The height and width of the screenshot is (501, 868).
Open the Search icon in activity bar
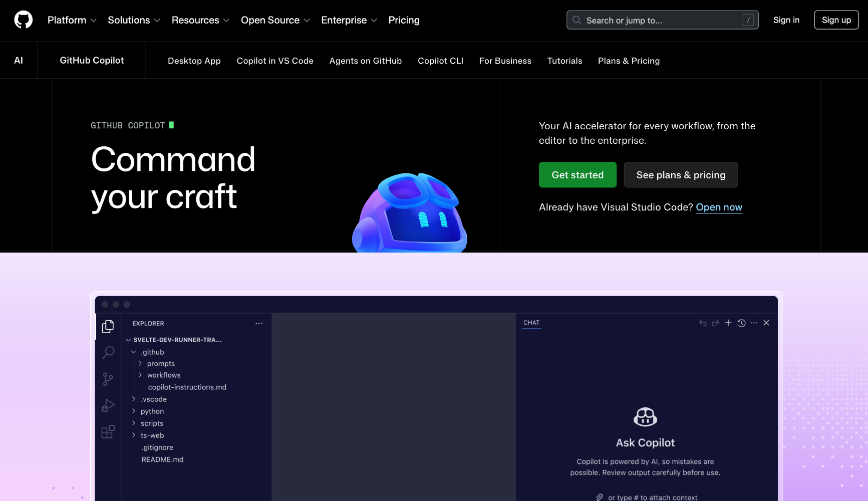(x=108, y=352)
